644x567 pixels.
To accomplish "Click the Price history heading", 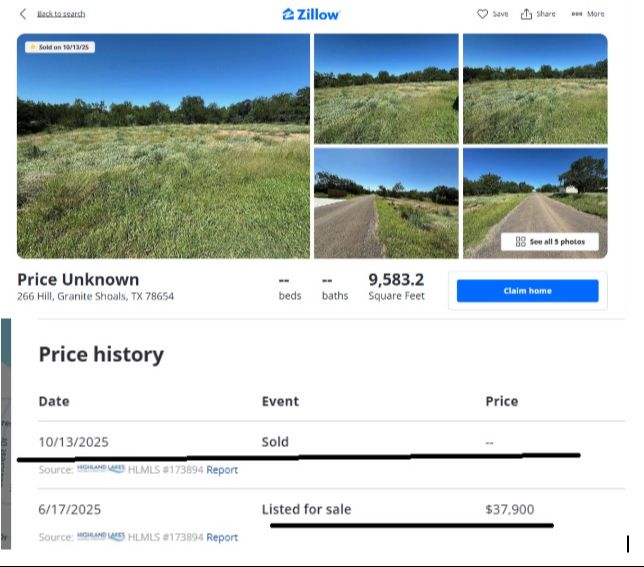I will [x=101, y=354].
